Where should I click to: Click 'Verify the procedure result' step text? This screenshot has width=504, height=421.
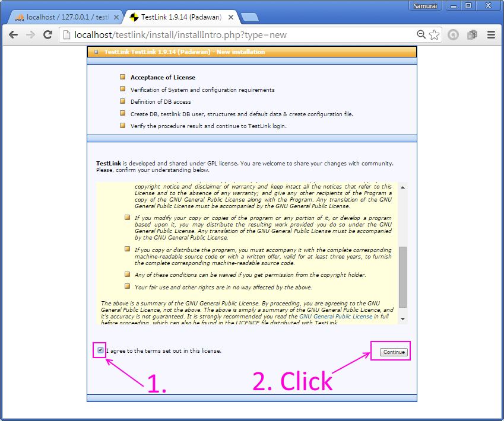click(x=208, y=126)
